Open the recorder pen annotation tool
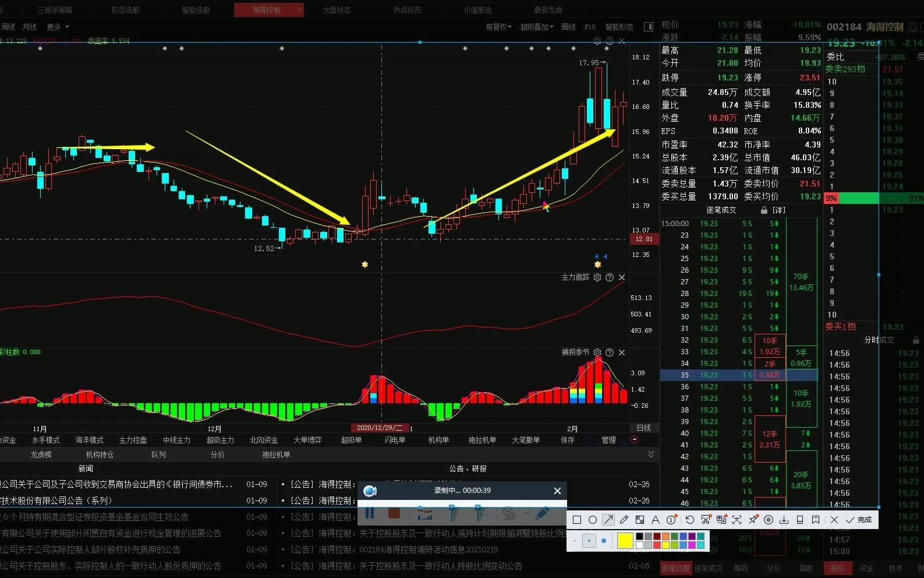Screen dimensions: 924x578 point(542,513)
